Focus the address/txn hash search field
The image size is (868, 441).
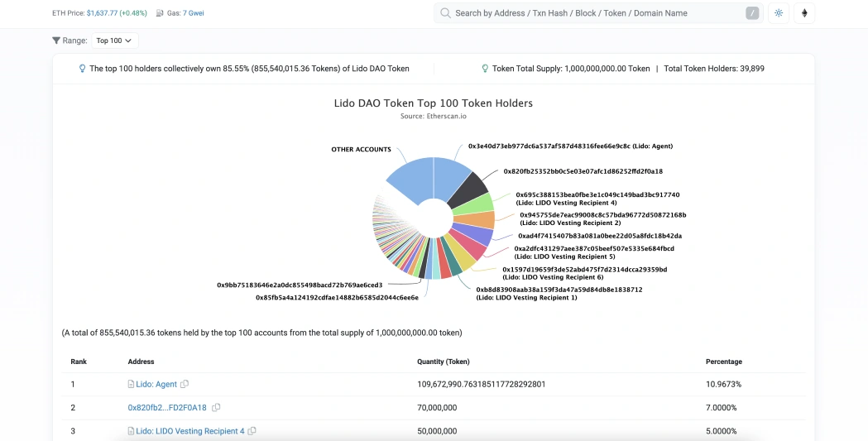point(598,13)
